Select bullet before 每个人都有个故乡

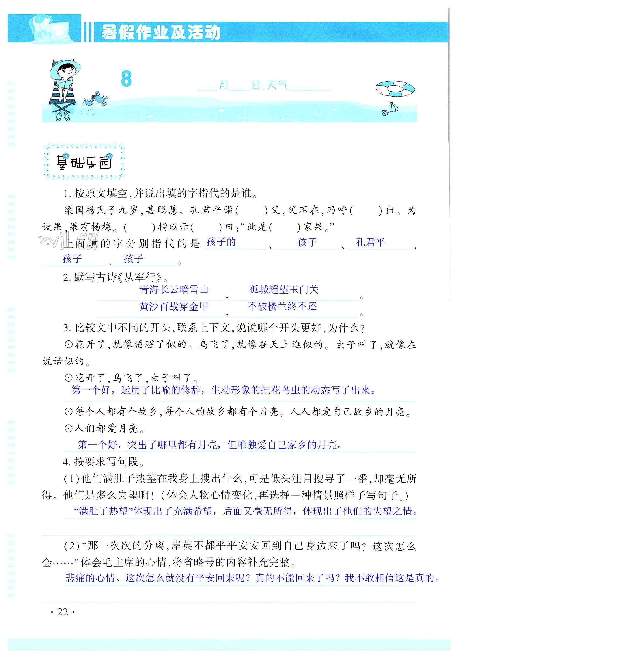pyautogui.click(x=68, y=412)
